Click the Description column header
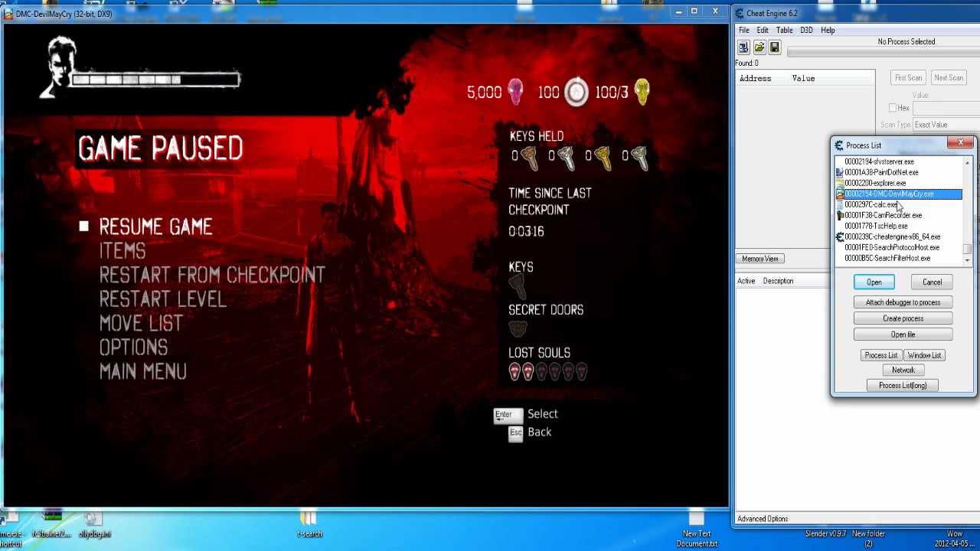 click(x=778, y=281)
